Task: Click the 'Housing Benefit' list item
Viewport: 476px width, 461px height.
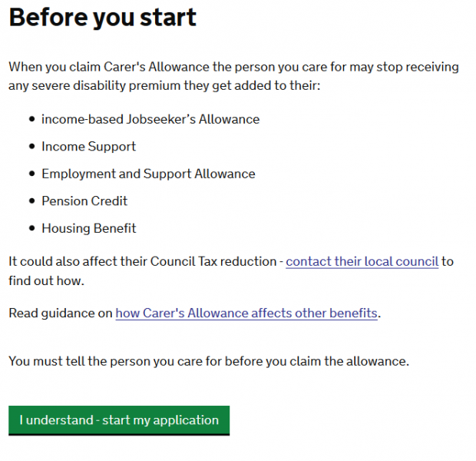Action: point(88,228)
